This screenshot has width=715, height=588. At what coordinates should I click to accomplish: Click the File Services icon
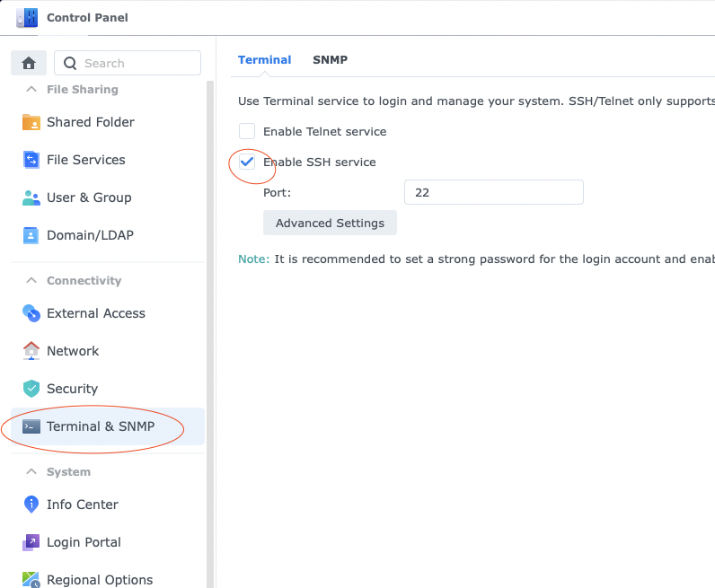(x=31, y=160)
